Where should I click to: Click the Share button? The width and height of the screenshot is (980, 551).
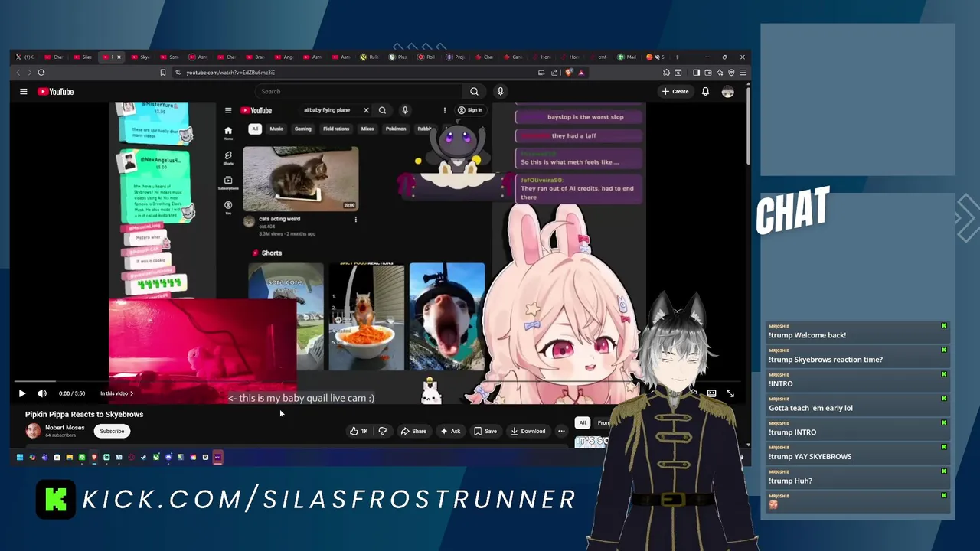(413, 431)
